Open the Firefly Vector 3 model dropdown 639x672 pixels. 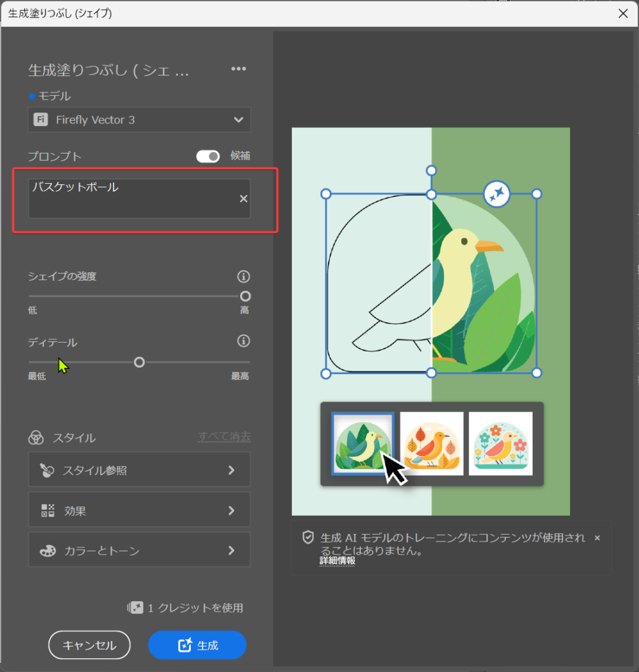pos(139,119)
